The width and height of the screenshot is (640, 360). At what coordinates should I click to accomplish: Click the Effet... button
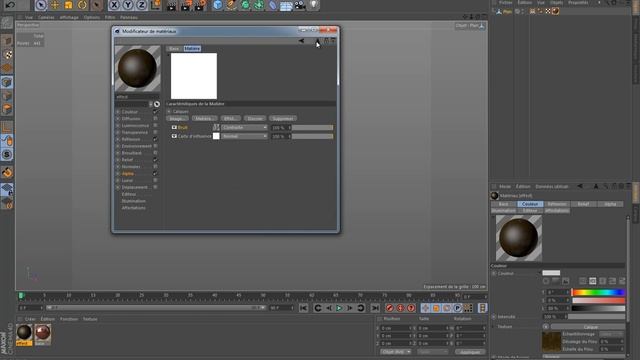tap(230, 119)
